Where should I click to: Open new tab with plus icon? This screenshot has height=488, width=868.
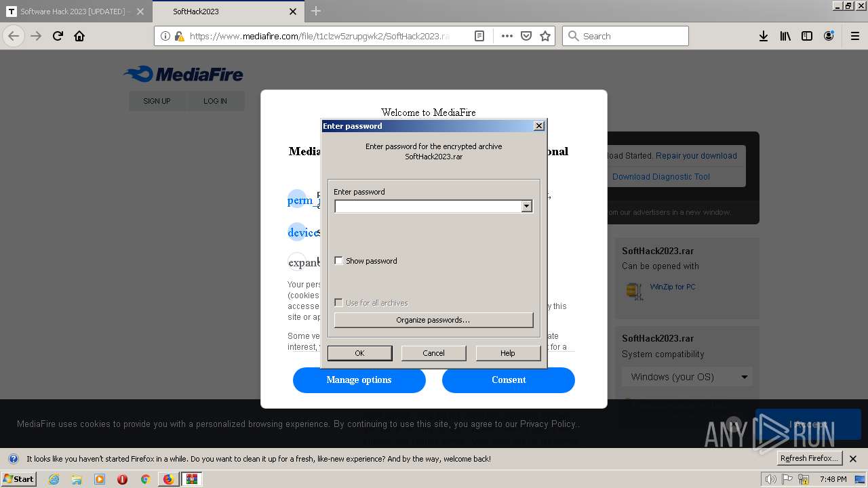tap(316, 11)
